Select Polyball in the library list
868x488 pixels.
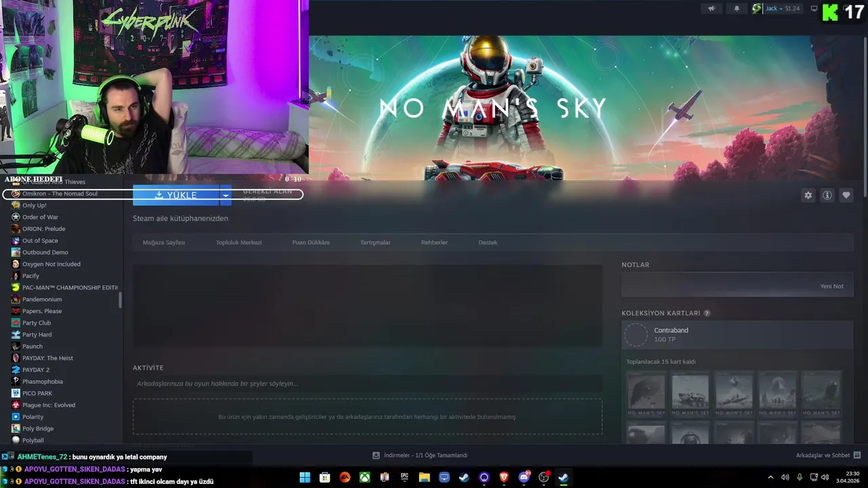33,441
